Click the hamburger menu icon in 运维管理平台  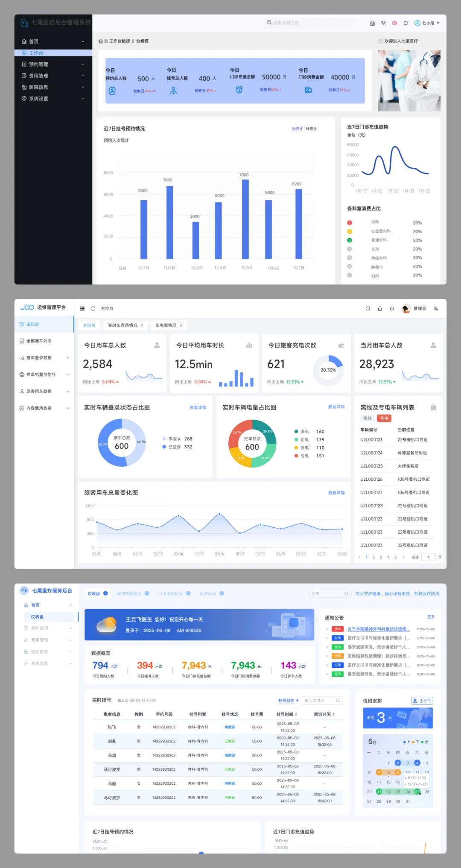pyautogui.click(x=82, y=308)
